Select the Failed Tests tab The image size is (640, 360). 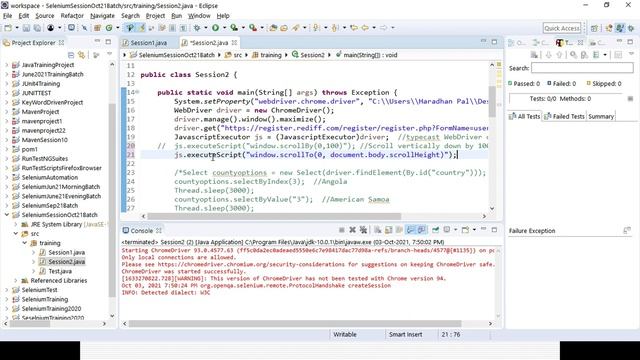[564, 116]
